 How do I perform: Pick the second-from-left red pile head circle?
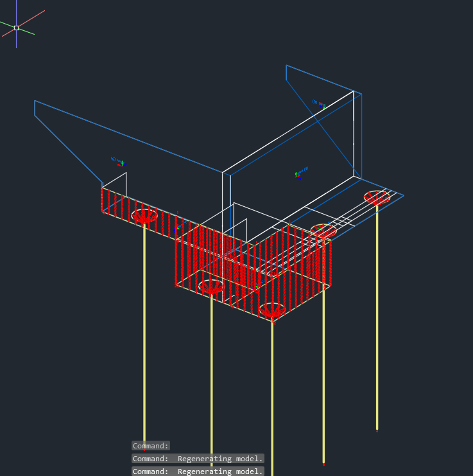pos(211,286)
